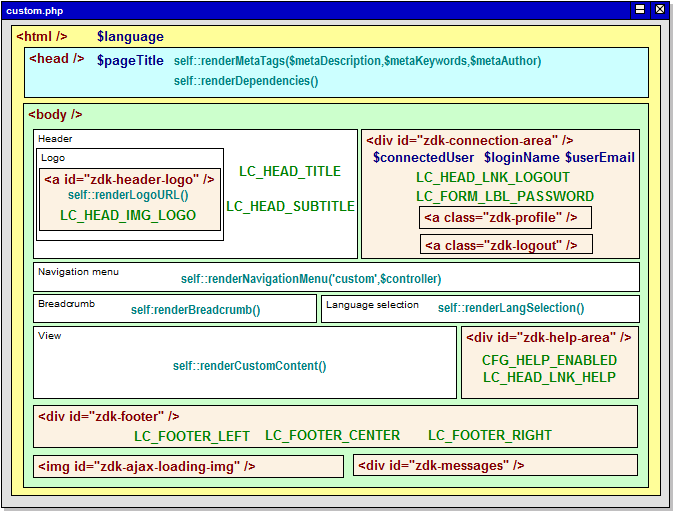The width and height of the screenshot is (673, 511).
Task: Click the LC_FOOTER_LEFT constant
Action: tap(191, 436)
